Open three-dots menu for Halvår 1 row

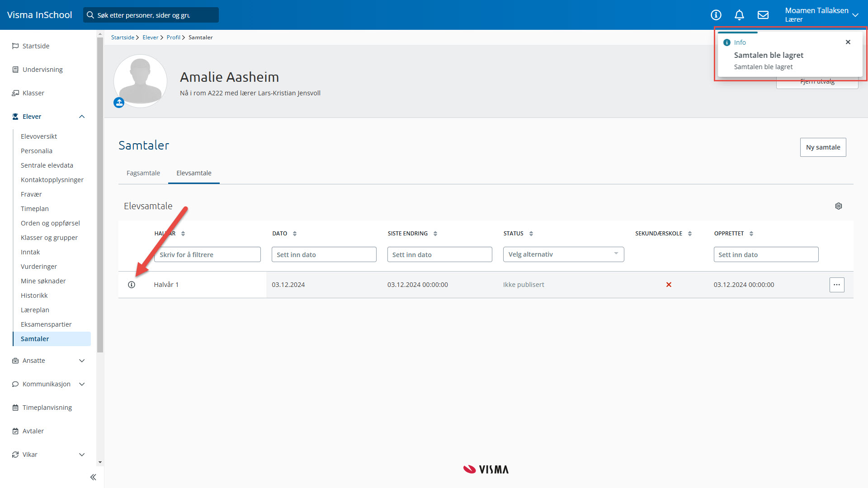click(x=837, y=285)
